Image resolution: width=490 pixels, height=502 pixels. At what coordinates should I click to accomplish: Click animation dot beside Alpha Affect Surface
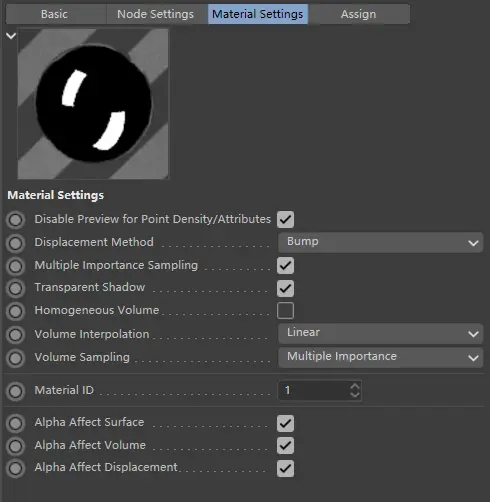coord(15,423)
